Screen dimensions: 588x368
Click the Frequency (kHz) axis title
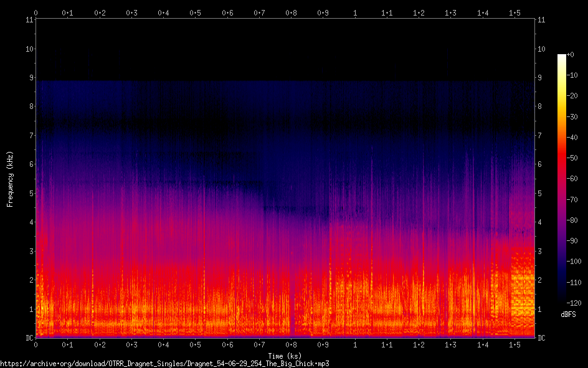click(10, 179)
